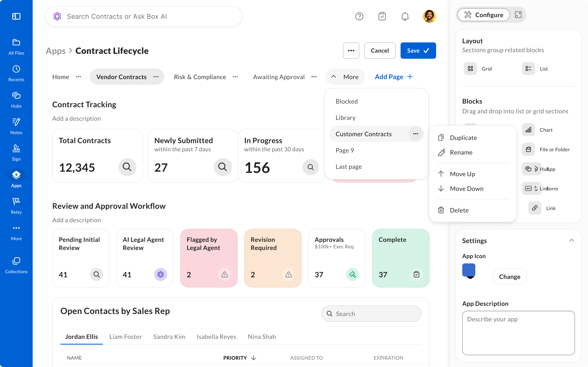The width and height of the screenshot is (588, 367).
Task: Switch to the Configure toggle option
Action: (x=483, y=15)
